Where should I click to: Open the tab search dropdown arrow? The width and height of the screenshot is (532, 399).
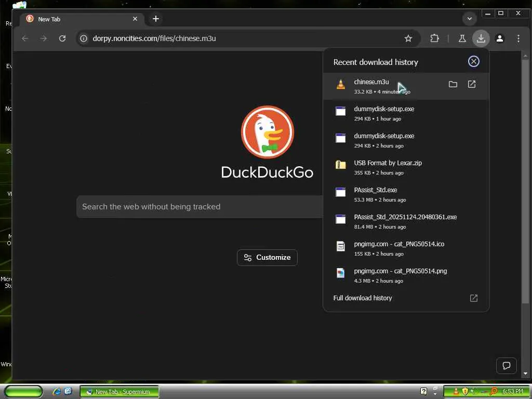[470, 19]
